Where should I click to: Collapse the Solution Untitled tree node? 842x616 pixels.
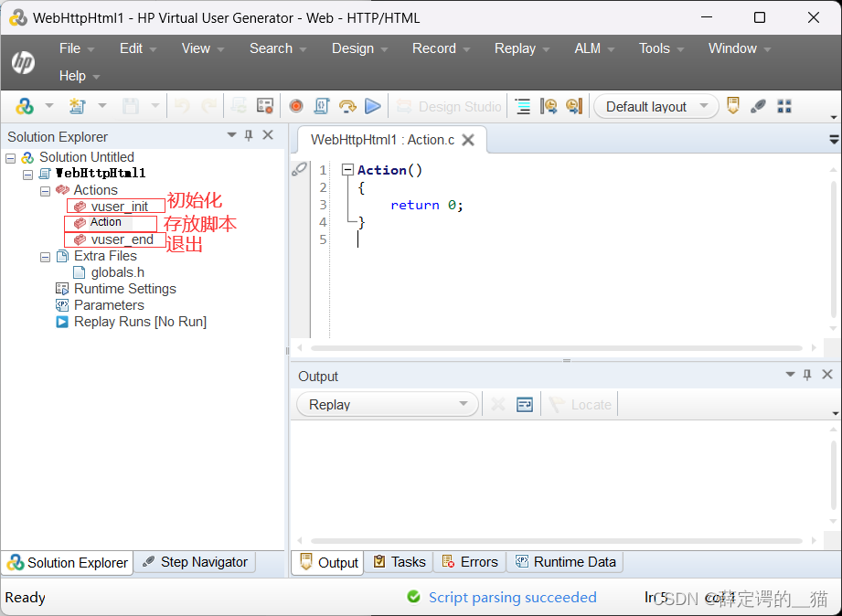(10, 158)
